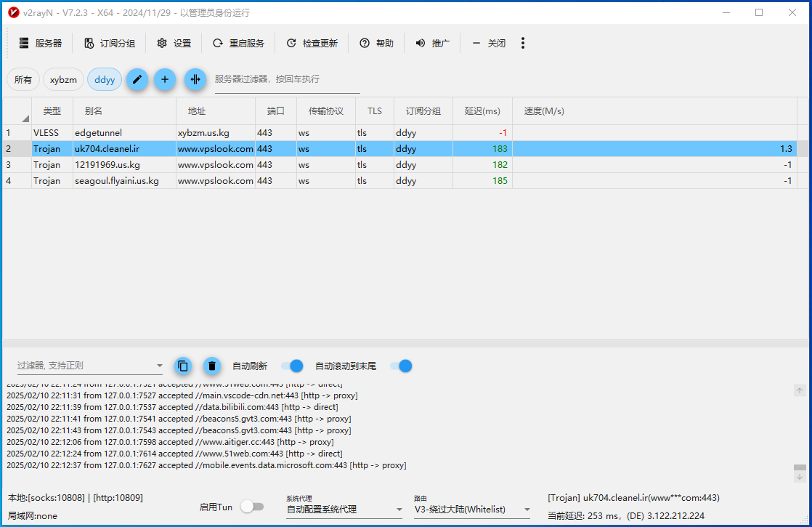Toggle the 自动刷新 auto refresh switch
812x527 pixels.
coord(292,366)
